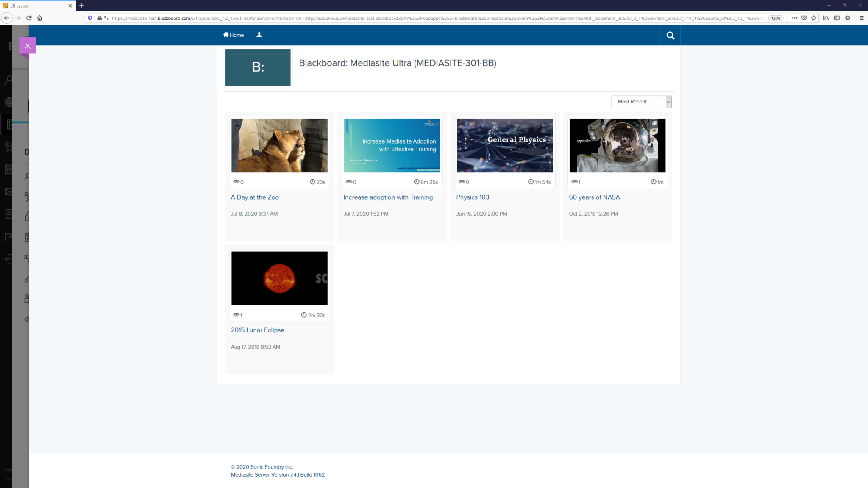Click the B: channel logo tile

click(258, 67)
